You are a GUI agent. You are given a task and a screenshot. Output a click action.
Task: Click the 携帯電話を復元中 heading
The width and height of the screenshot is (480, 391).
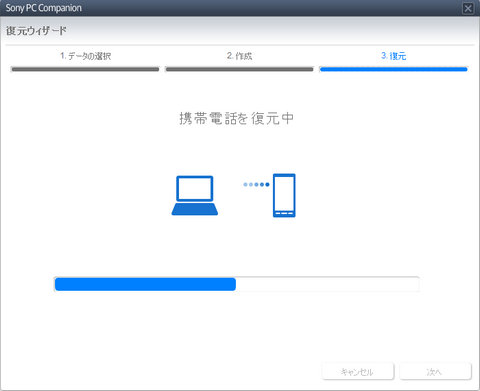pyautogui.click(x=237, y=118)
